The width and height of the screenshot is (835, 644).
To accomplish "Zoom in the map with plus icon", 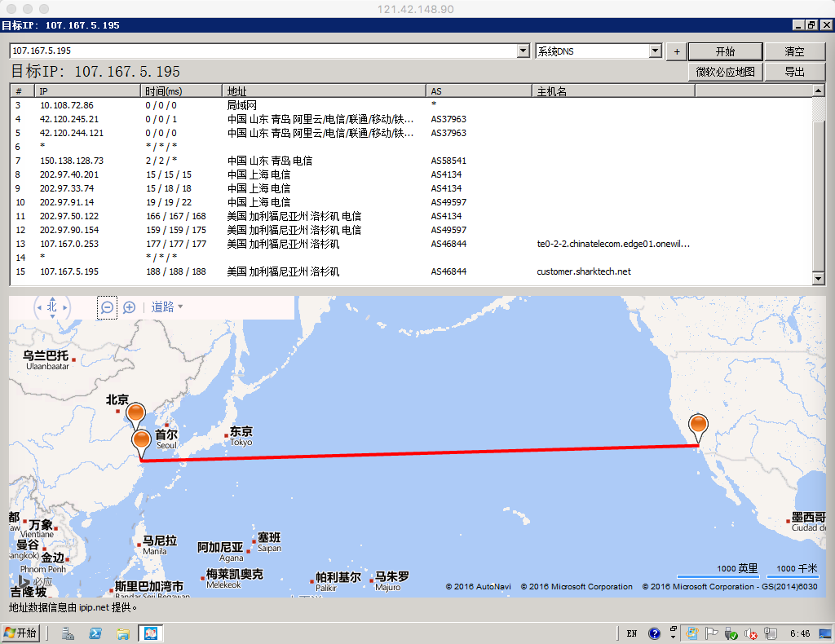I will tap(130, 307).
